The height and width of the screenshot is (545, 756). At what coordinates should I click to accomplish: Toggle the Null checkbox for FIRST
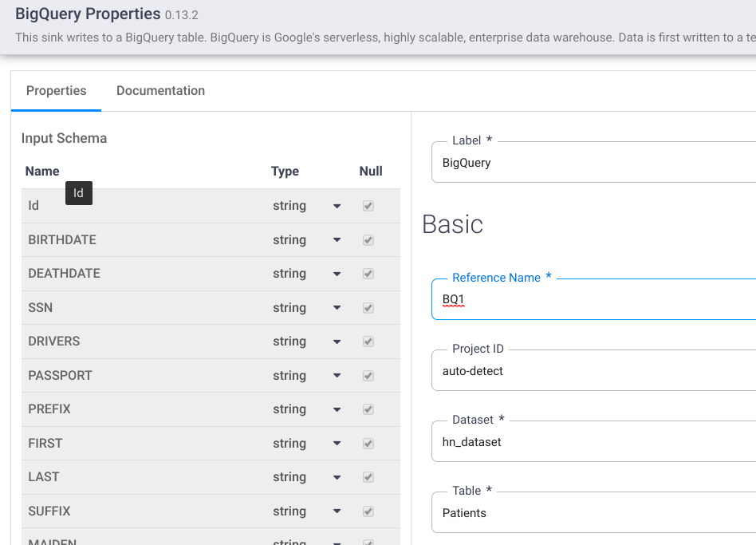coord(368,444)
